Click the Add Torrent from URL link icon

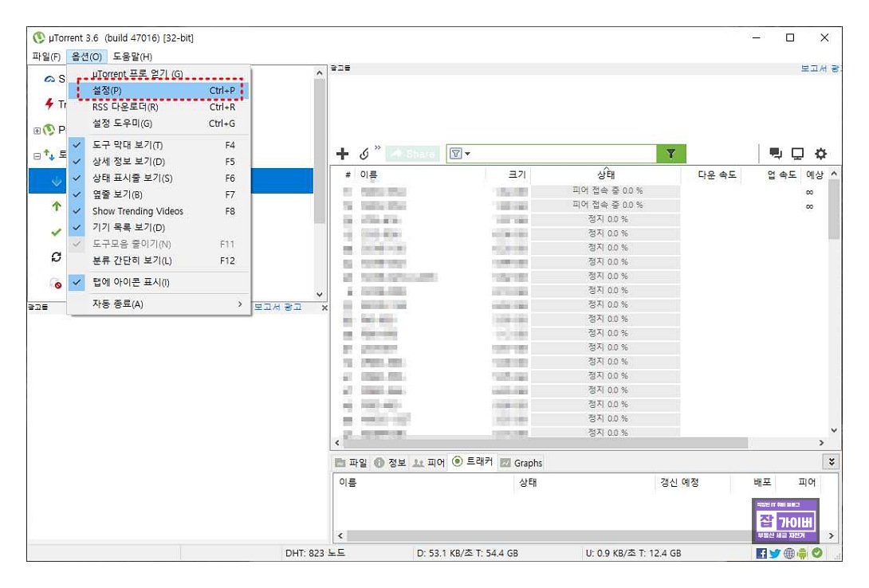click(x=364, y=154)
